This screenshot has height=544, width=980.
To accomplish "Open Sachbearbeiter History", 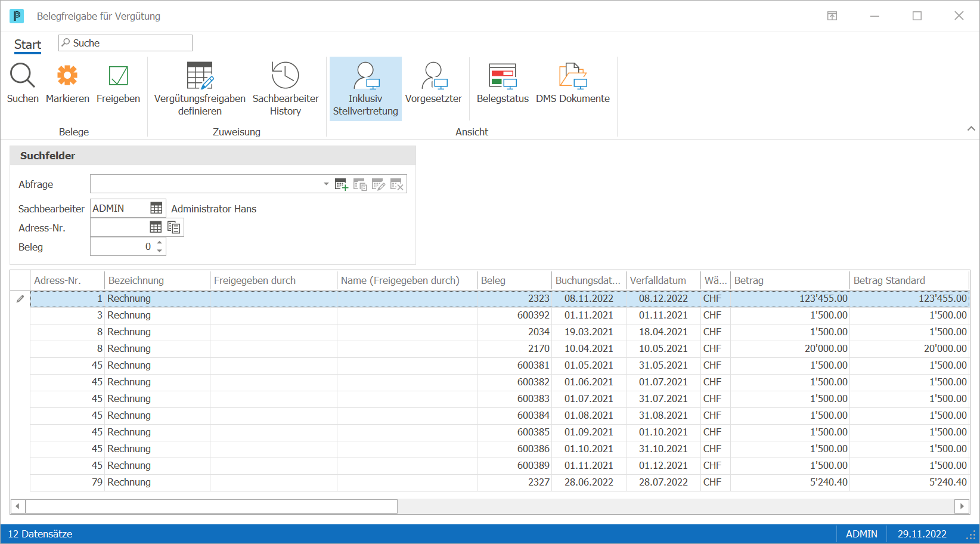I will click(x=286, y=89).
